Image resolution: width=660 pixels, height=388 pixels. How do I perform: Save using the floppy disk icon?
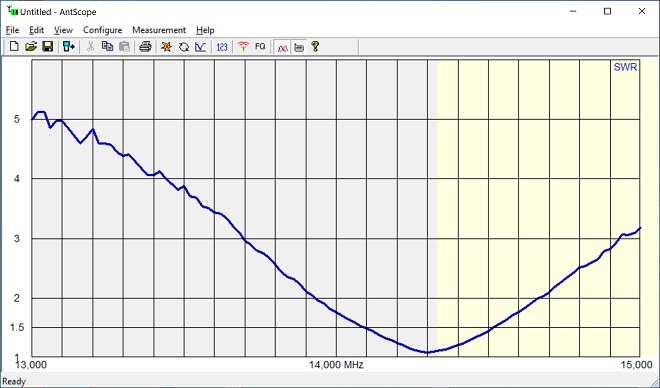pos(48,47)
